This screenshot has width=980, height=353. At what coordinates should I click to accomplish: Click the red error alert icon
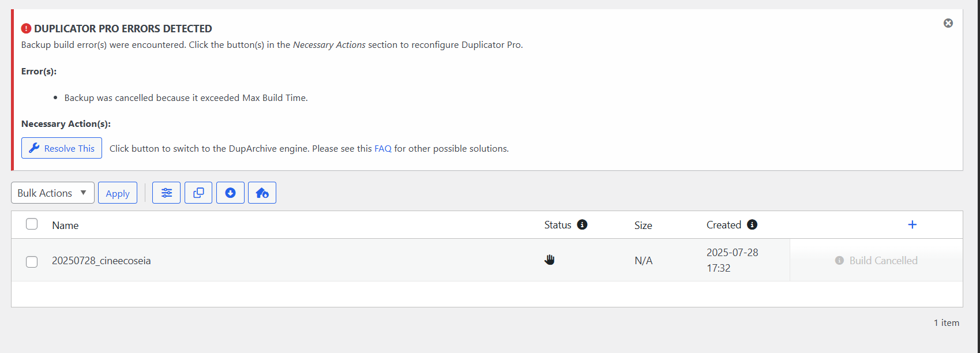pos(26,28)
